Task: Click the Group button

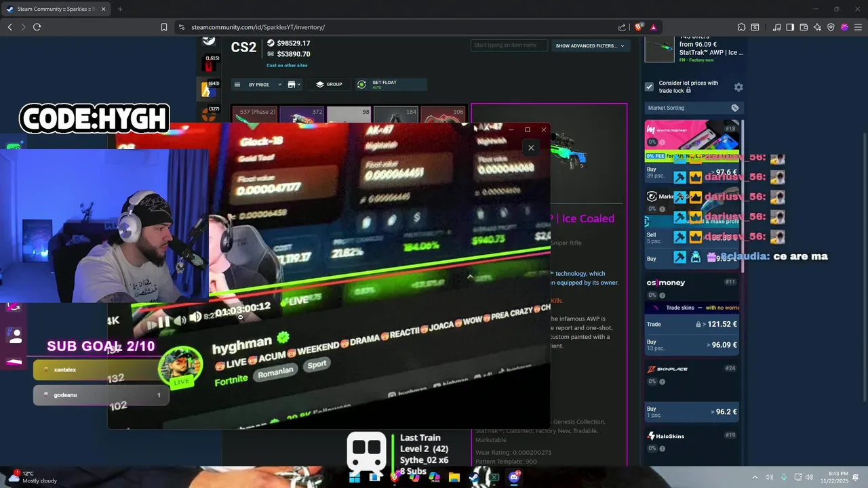Action: click(x=329, y=85)
